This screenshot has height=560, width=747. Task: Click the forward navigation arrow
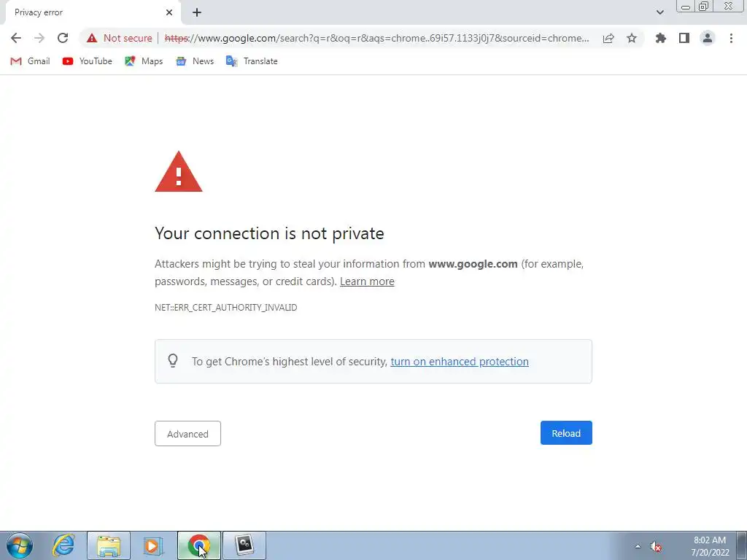point(39,38)
